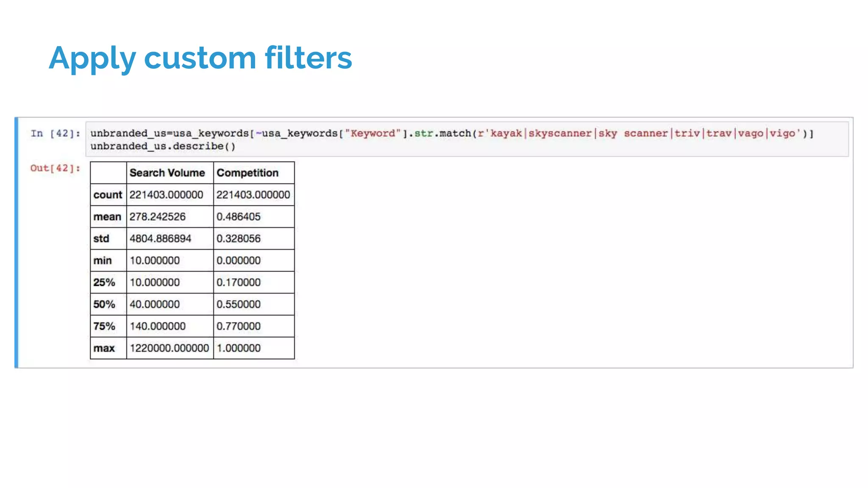
Task: Click the regex string 'kayak|skyscanner' in code
Action: click(541, 133)
